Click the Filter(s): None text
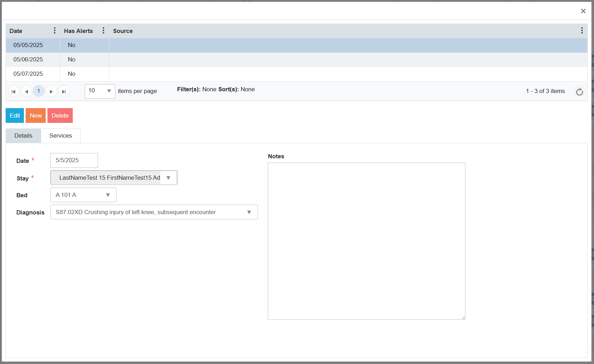 [x=196, y=90]
